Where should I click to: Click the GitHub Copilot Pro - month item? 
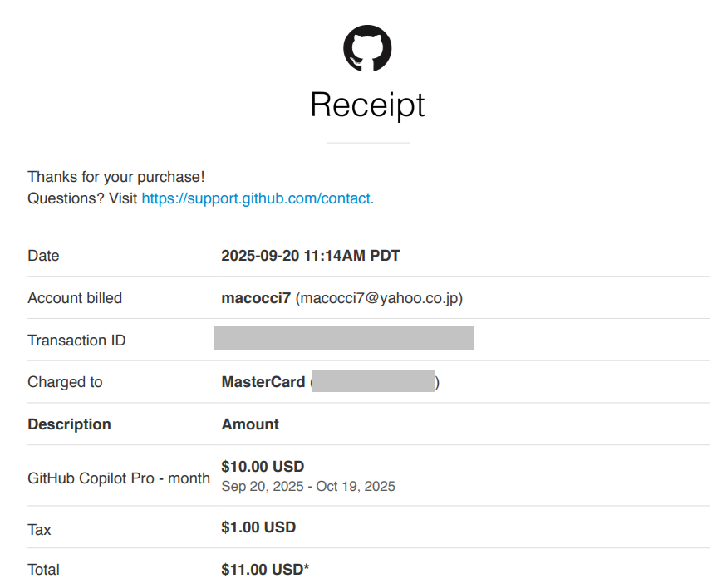click(x=118, y=478)
